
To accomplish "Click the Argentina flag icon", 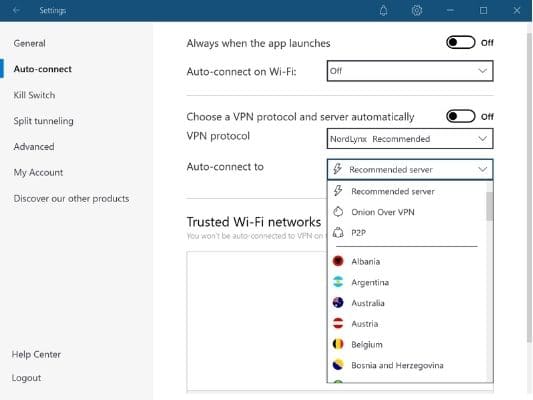I will pyautogui.click(x=338, y=282).
